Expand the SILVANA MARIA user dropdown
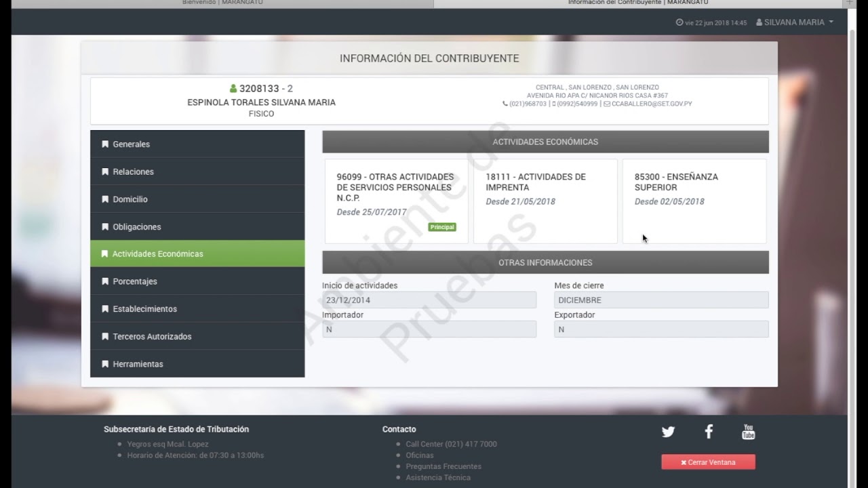This screenshot has width=868, height=488. point(795,22)
